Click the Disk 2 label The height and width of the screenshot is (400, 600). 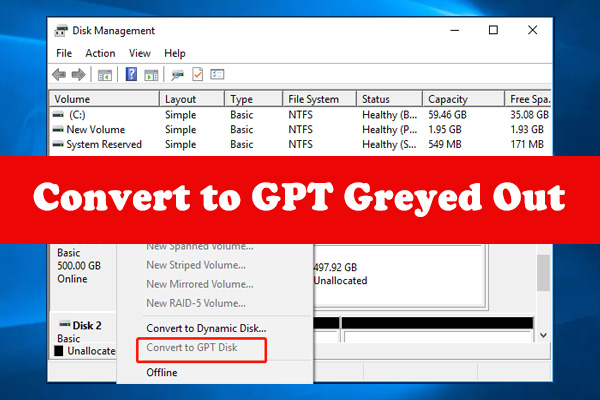point(87,325)
